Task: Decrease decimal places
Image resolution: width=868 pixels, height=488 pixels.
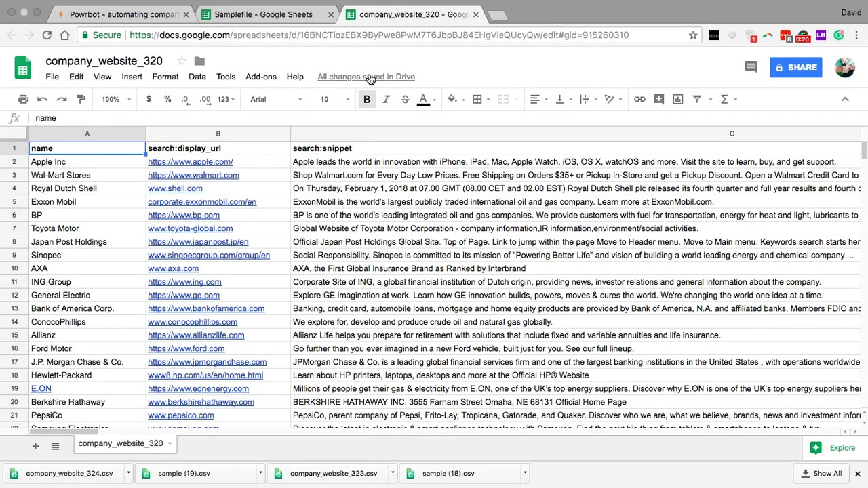Action: coord(186,99)
